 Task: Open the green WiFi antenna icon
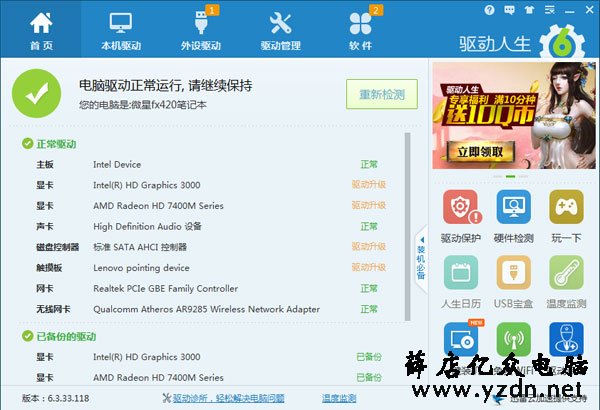pos(514,339)
